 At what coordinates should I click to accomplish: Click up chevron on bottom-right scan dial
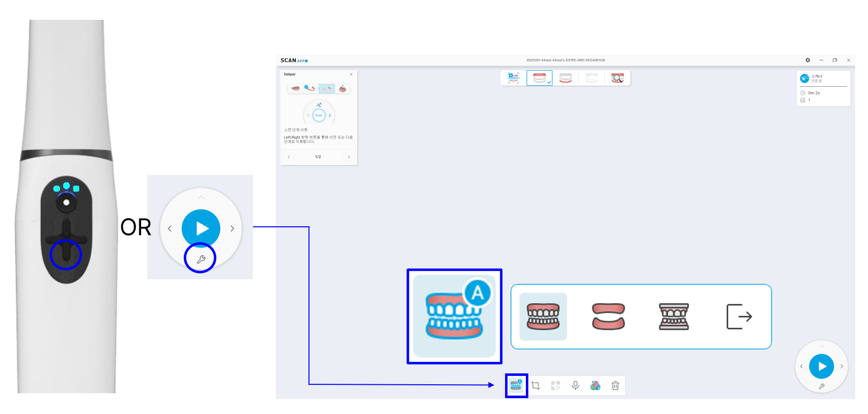click(x=821, y=346)
